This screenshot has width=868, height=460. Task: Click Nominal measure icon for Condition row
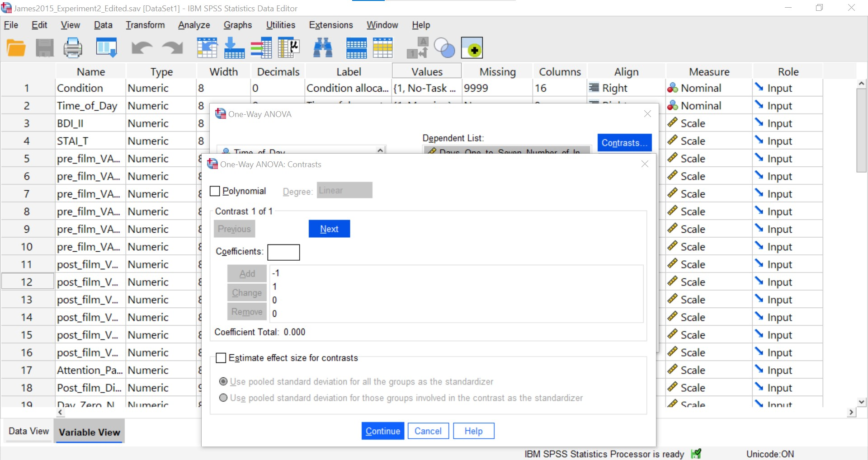coord(673,88)
